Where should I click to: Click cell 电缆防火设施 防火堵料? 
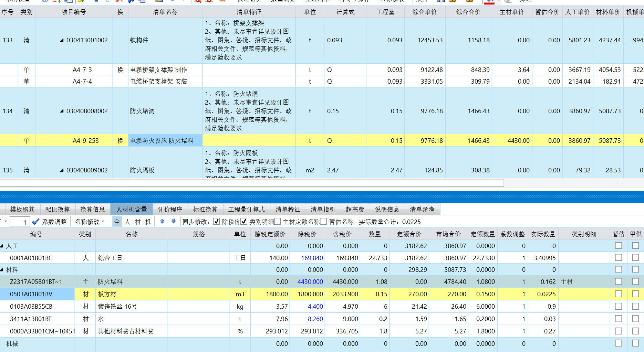pos(165,140)
